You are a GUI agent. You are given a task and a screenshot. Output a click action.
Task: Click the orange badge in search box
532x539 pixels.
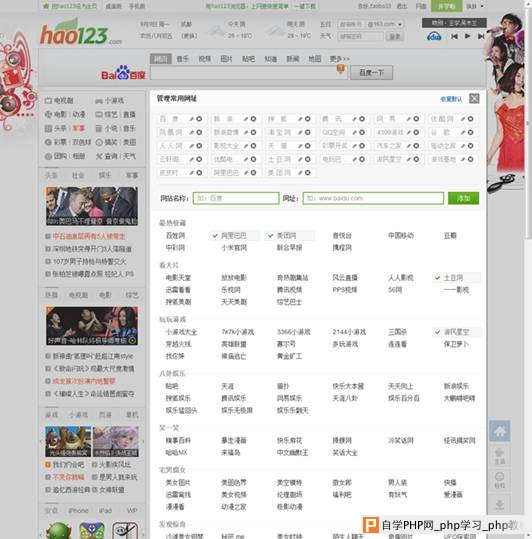(340, 69)
